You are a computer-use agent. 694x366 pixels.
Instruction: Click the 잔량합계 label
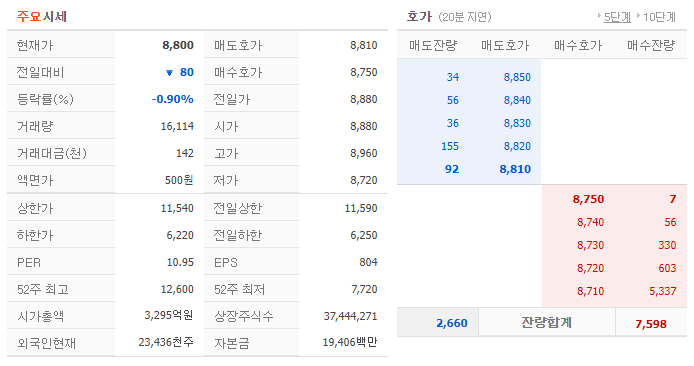[546, 323]
